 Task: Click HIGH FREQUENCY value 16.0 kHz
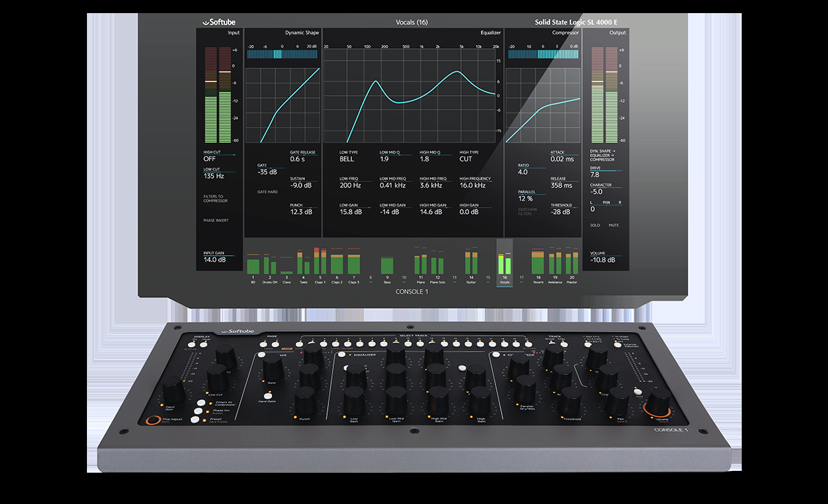[x=472, y=185]
